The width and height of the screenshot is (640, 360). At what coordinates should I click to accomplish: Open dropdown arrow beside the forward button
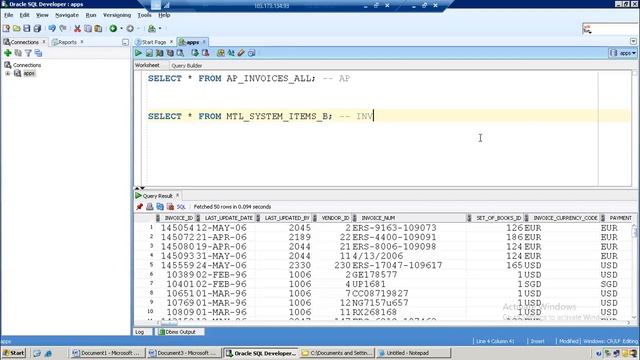(x=138, y=29)
